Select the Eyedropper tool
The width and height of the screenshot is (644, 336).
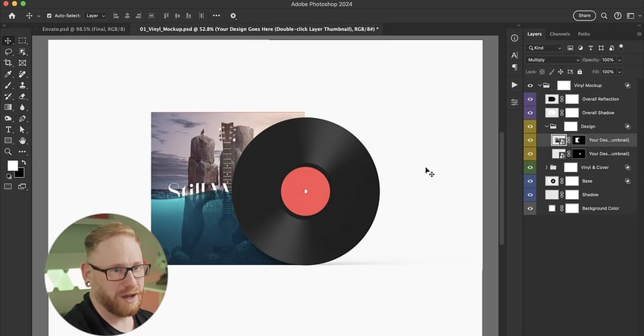point(8,74)
